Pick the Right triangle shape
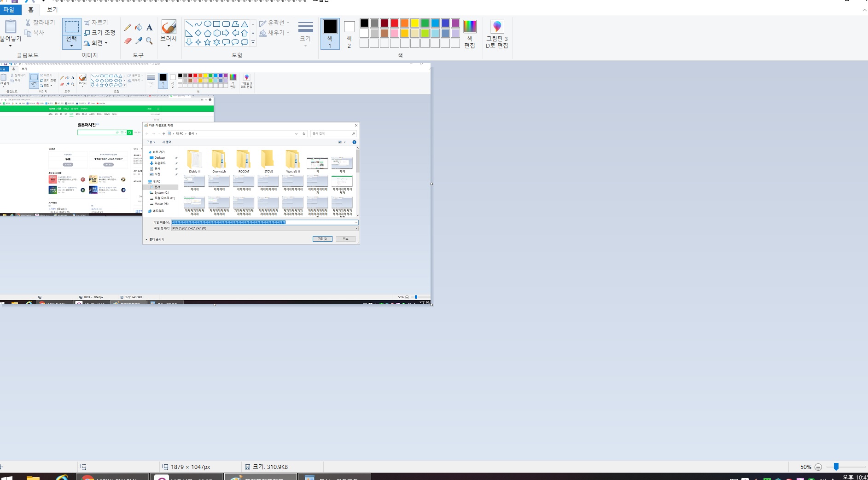 click(189, 33)
